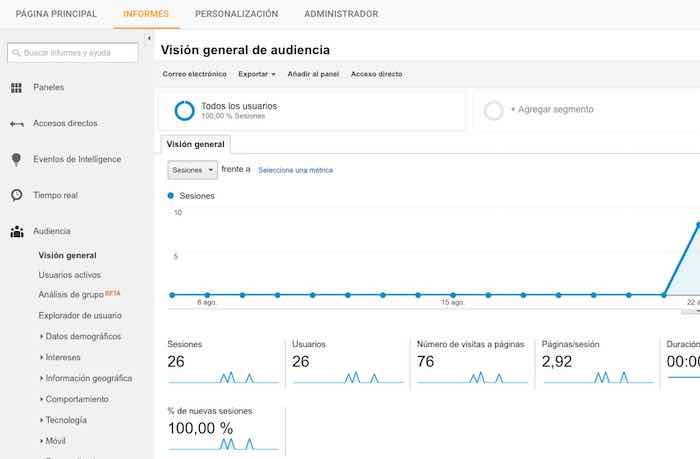700x459 pixels.
Task: Expand the Tecnología section
Action: (66, 420)
